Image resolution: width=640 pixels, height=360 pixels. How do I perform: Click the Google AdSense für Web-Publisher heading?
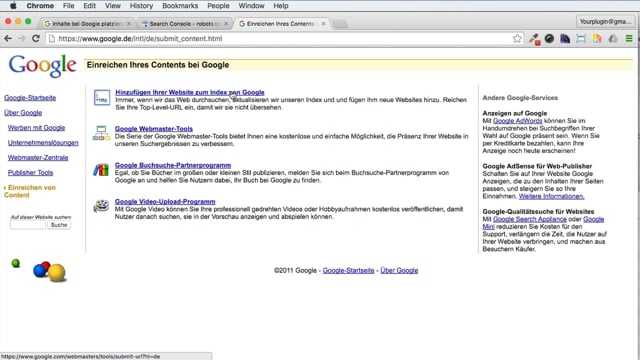[x=537, y=166]
